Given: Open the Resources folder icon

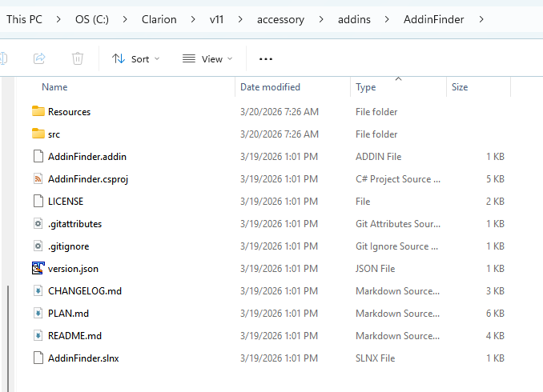Looking at the screenshot, I should click(38, 112).
